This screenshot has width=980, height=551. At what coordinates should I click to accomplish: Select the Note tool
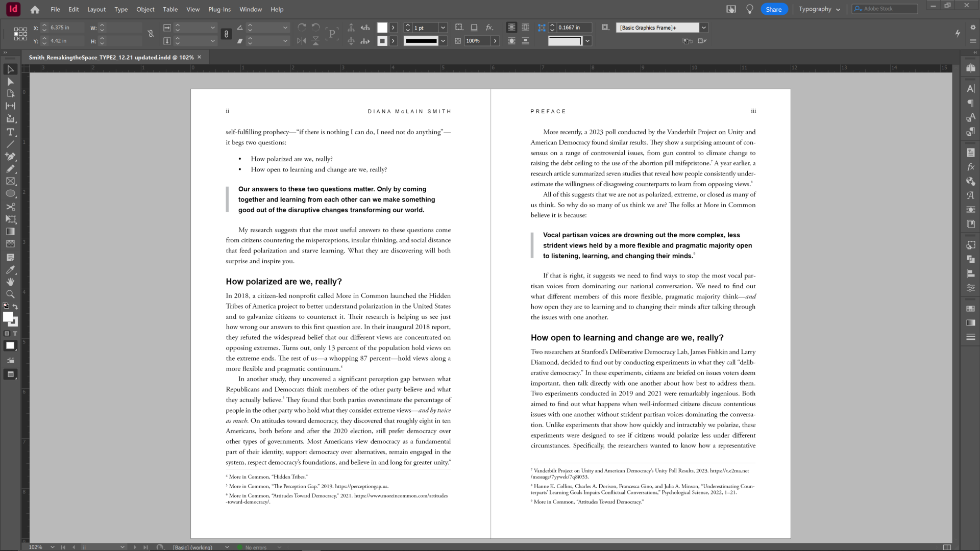[10, 257]
